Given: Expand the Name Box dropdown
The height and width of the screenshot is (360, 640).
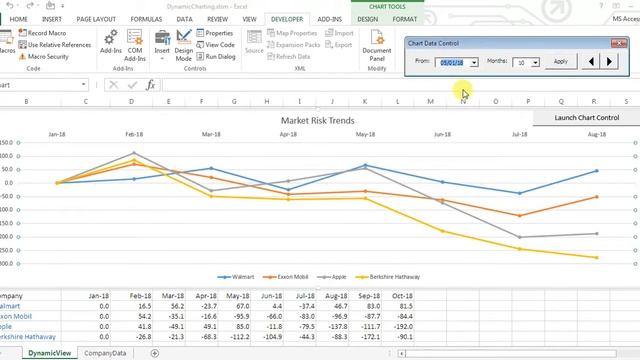Looking at the screenshot, I should pyautogui.click(x=83, y=84).
